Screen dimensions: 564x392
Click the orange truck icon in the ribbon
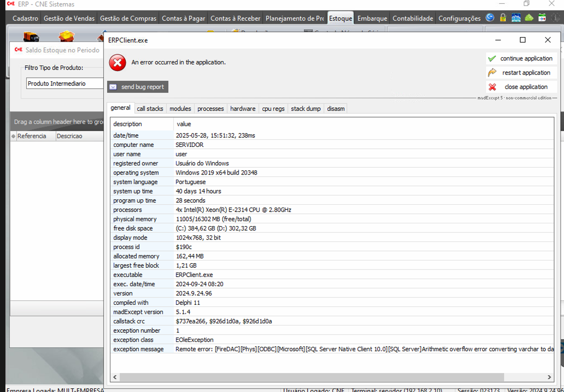coord(31,37)
